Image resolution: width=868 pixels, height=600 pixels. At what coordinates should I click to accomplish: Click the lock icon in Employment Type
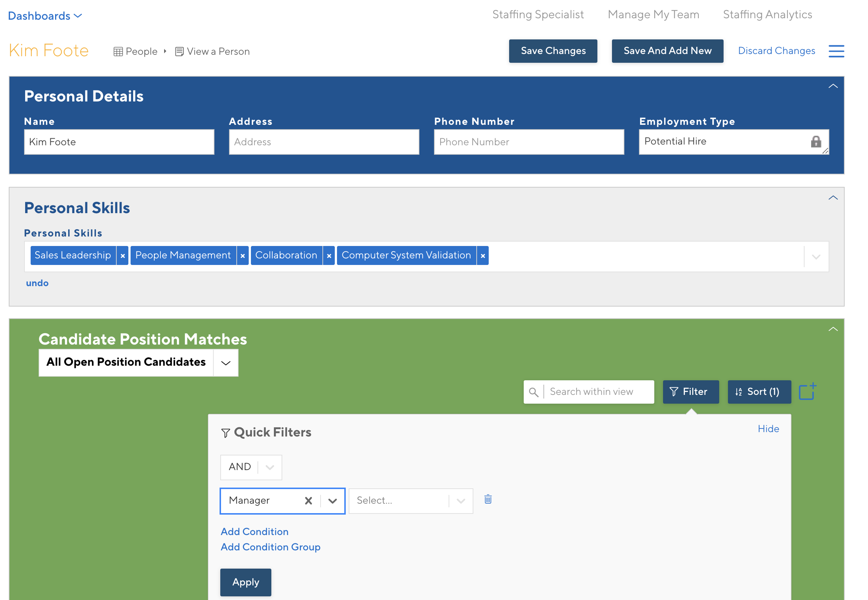(x=816, y=141)
